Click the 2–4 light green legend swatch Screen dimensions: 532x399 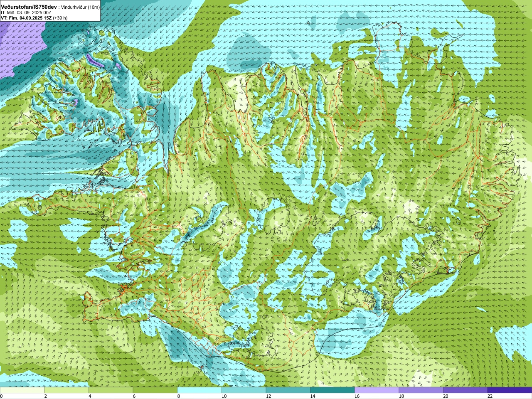point(66,390)
